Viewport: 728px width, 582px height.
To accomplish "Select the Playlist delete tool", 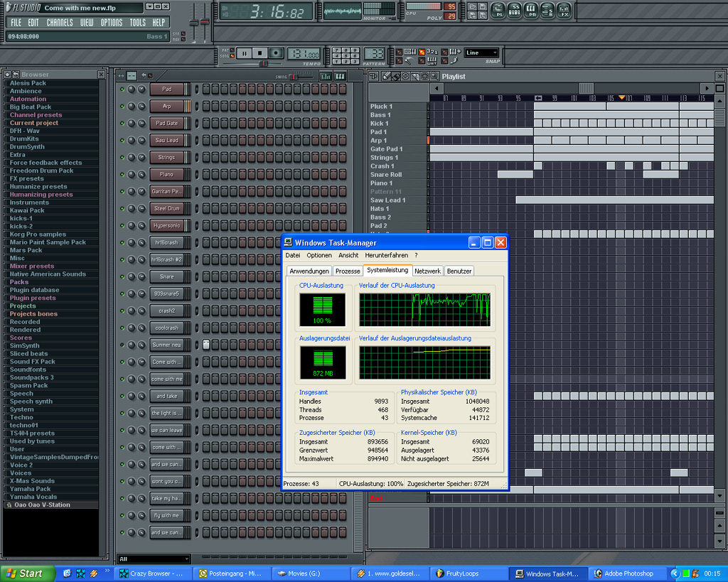I will pos(405,76).
